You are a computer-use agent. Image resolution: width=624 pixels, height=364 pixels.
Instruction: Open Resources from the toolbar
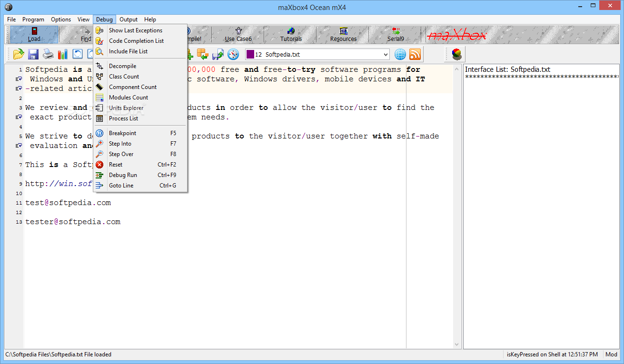pos(343,35)
